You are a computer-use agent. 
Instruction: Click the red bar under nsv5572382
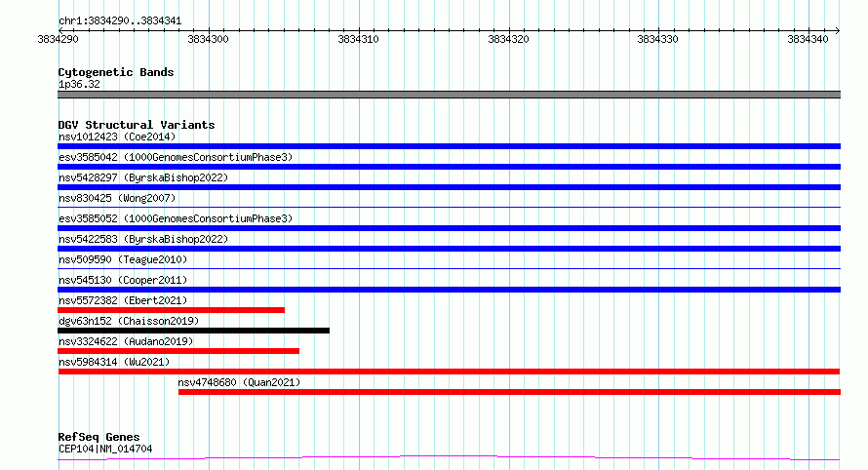point(171,310)
